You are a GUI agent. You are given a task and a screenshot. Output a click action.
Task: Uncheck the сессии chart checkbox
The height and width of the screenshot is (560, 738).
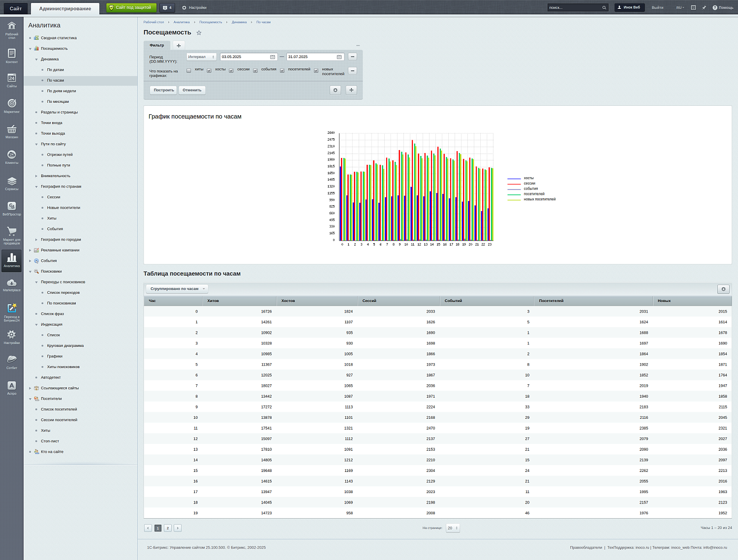[231, 71]
